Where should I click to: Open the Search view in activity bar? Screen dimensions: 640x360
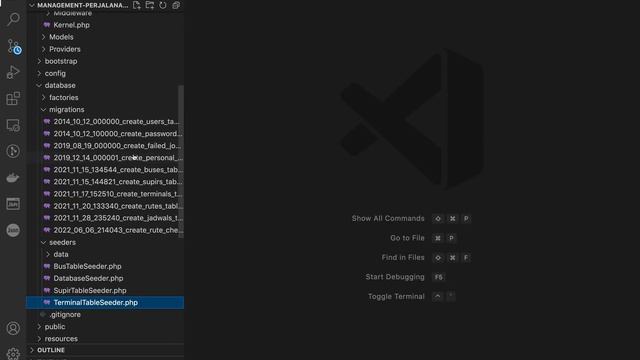[x=13, y=19]
